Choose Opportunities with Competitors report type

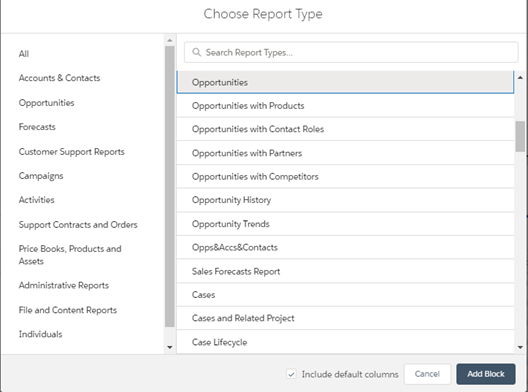(x=345, y=176)
